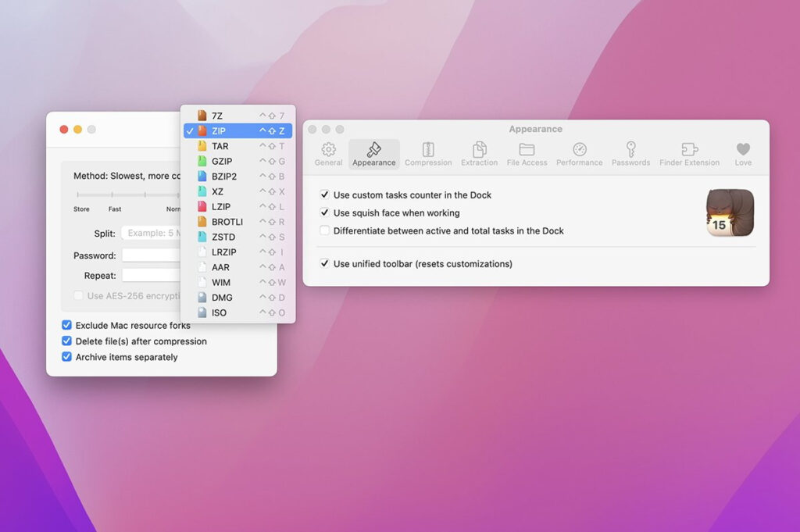800x532 pixels.
Task: Click the File Access folder icon
Action: 527,150
